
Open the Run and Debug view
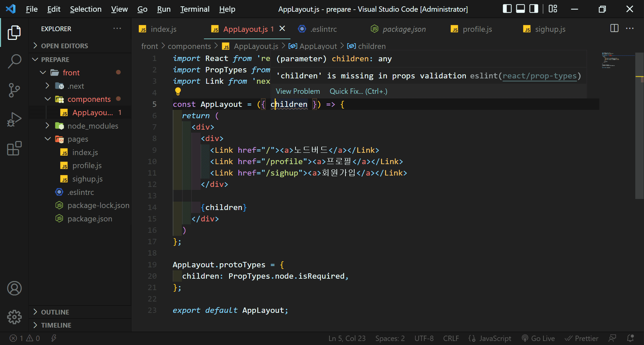14,120
